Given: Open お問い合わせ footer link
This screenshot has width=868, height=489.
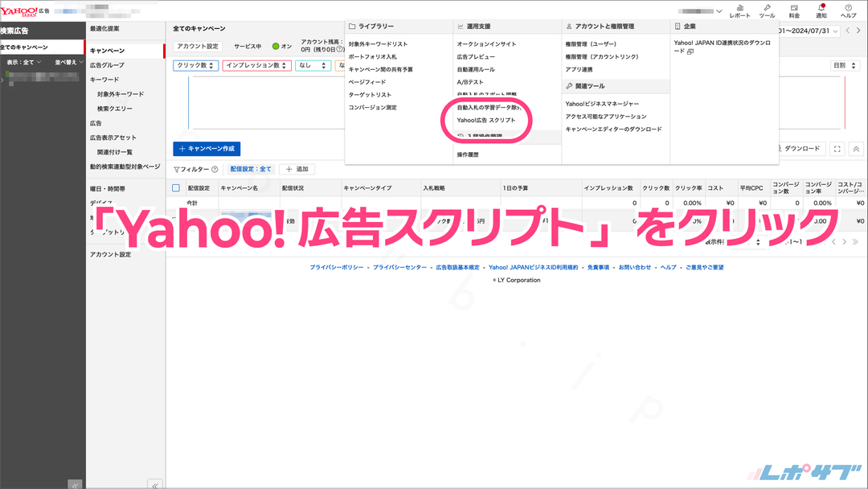Looking at the screenshot, I should point(634,268).
